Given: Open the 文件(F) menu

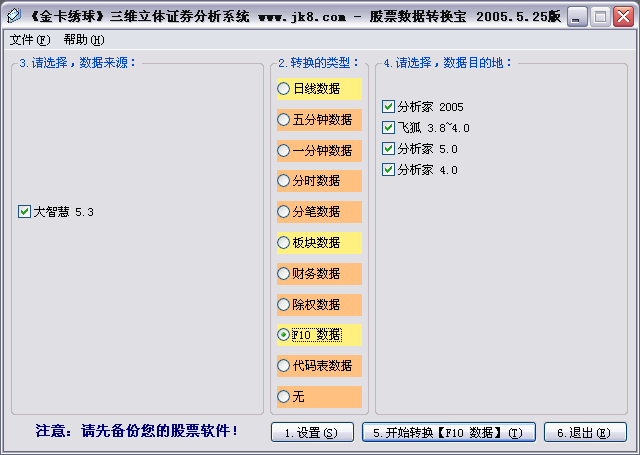Looking at the screenshot, I should click(30, 40).
